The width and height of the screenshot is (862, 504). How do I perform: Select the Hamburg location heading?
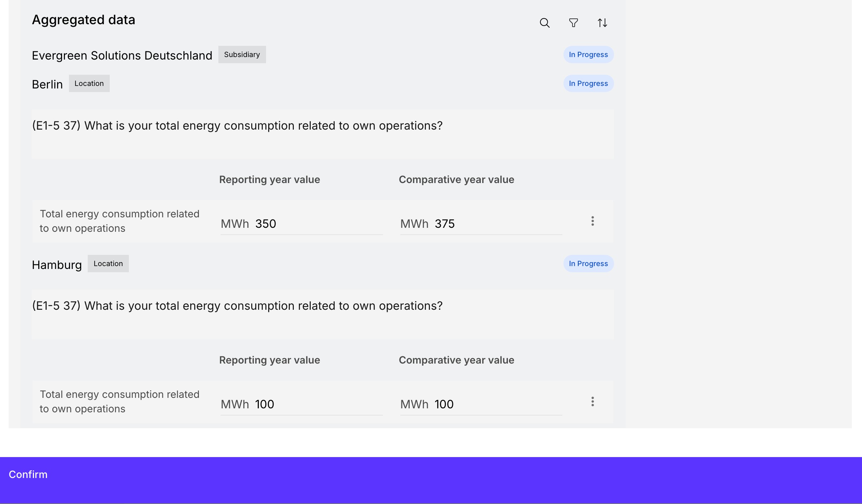57,265
